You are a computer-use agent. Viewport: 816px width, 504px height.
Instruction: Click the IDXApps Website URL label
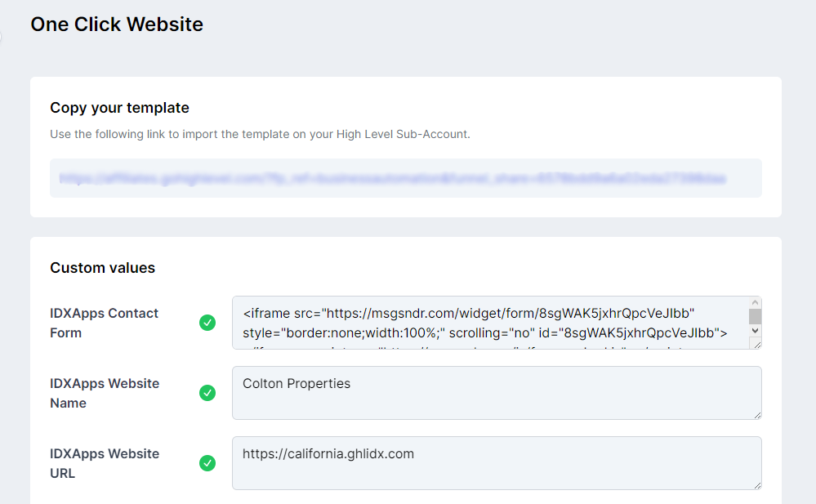pyautogui.click(x=105, y=463)
